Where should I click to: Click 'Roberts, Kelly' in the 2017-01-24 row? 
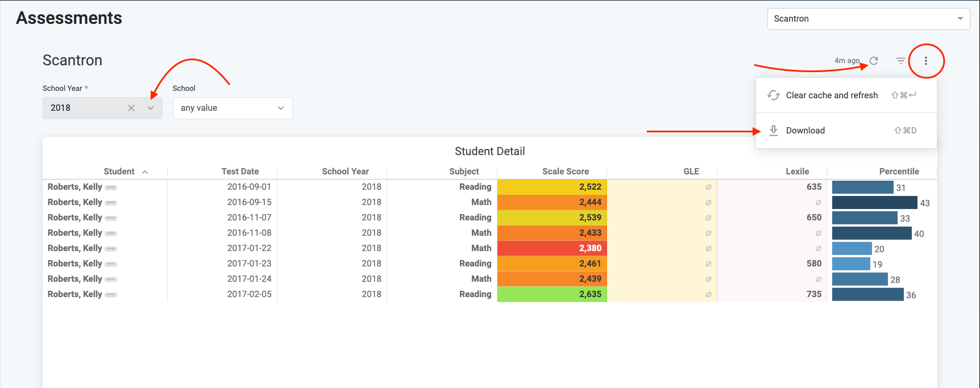75,279
